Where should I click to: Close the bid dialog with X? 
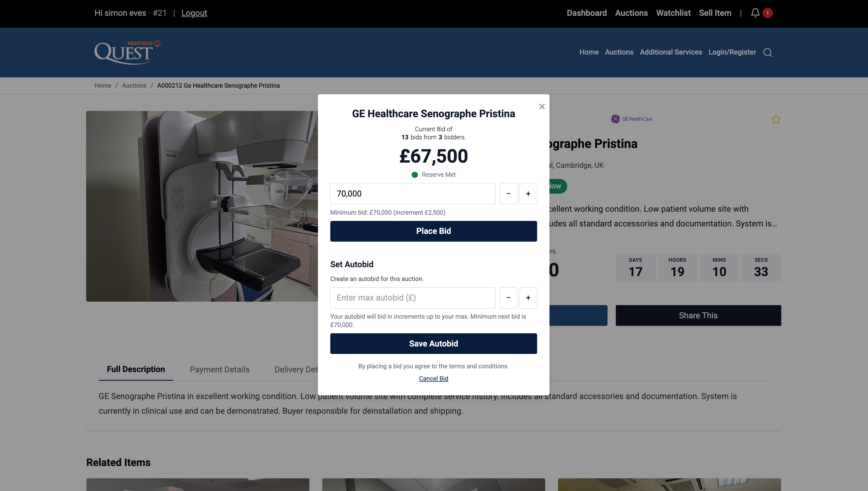[x=542, y=107]
